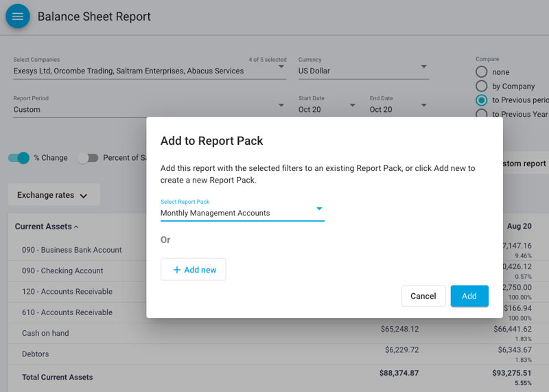Toggle the % Change switch
Screen dimensions: 549x392
coord(19,158)
